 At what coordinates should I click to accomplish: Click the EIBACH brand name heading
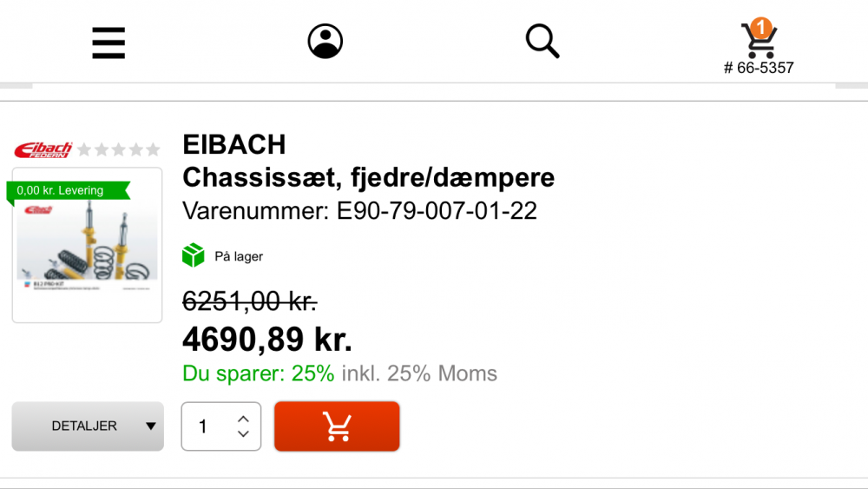pyautogui.click(x=234, y=144)
